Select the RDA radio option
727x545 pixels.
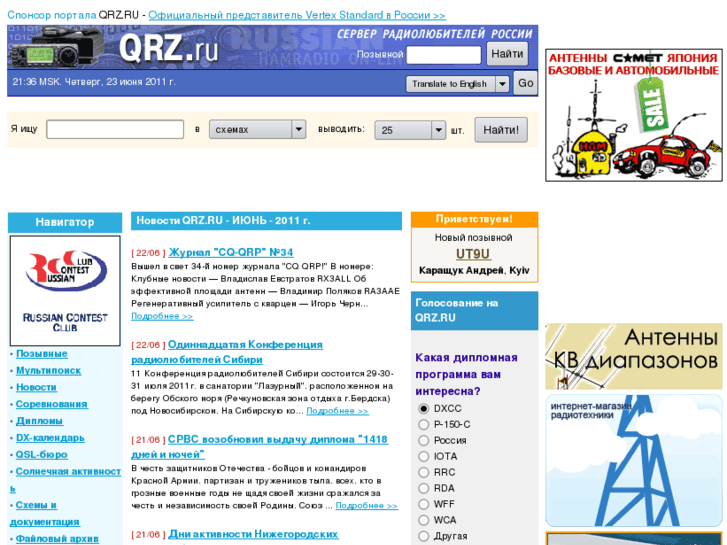pyautogui.click(x=423, y=488)
